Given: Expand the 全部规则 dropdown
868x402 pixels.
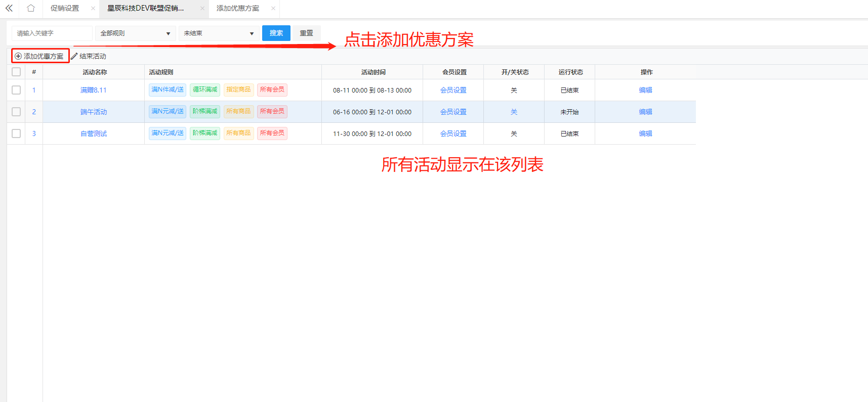Looking at the screenshot, I should [x=135, y=33].
